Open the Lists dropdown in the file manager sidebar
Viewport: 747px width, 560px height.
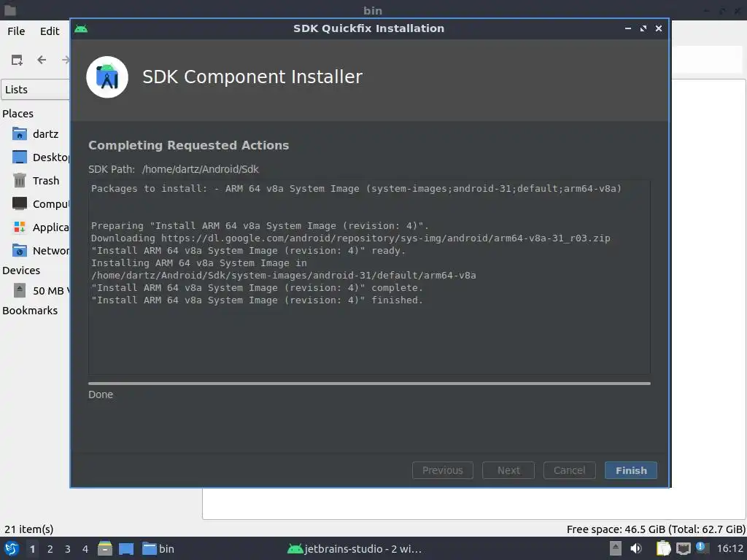tap(36, 90)
